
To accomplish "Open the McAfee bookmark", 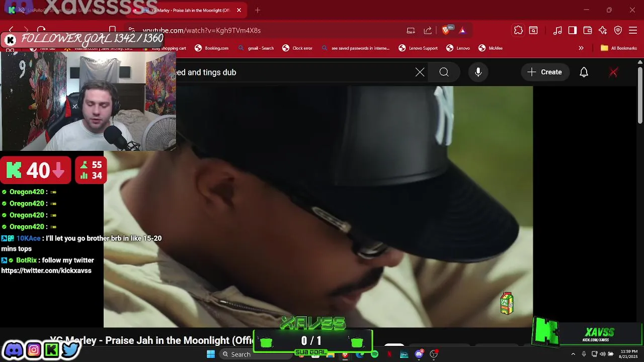I will (x=491, y=48).
